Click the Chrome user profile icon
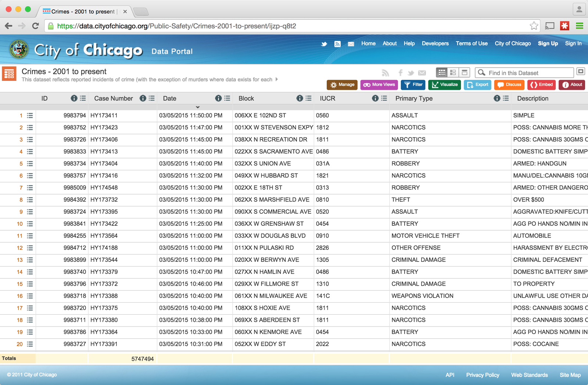 pyautogui.click(x=579, y=9)
